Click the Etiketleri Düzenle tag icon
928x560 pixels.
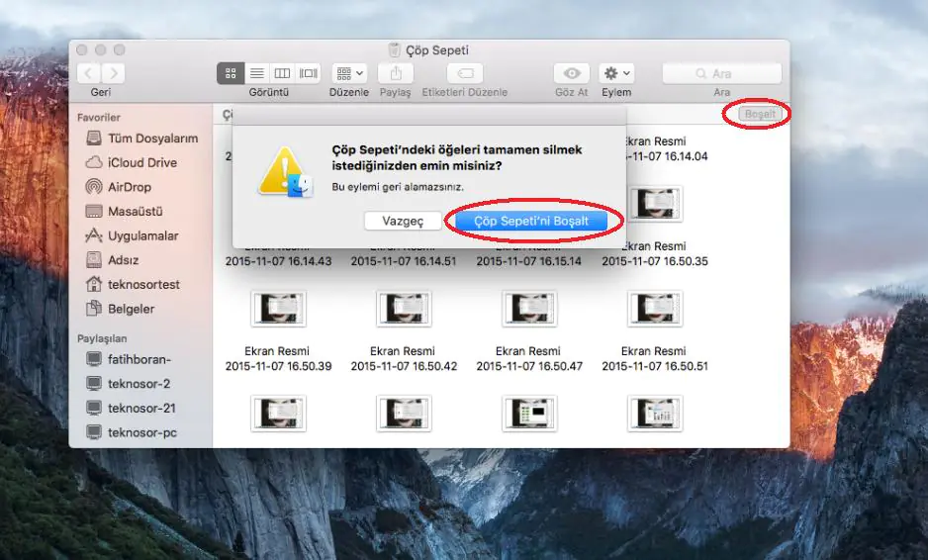click(464, 73)
